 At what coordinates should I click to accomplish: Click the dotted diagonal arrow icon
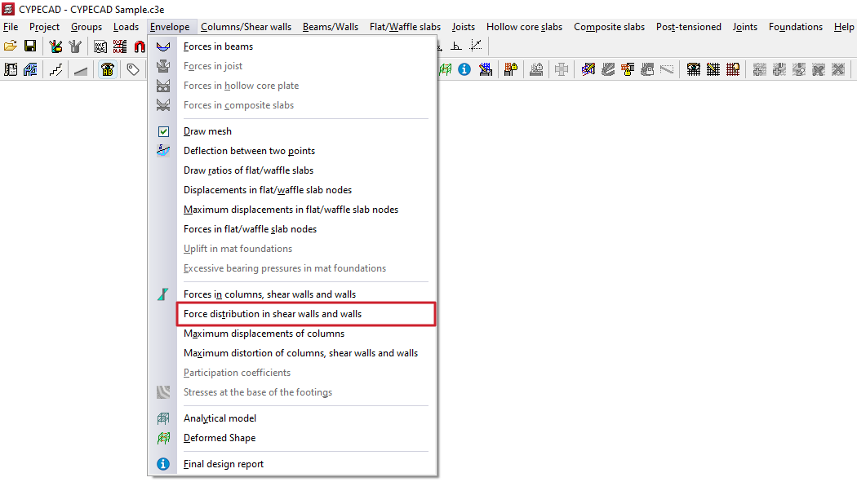click(476, 46)
